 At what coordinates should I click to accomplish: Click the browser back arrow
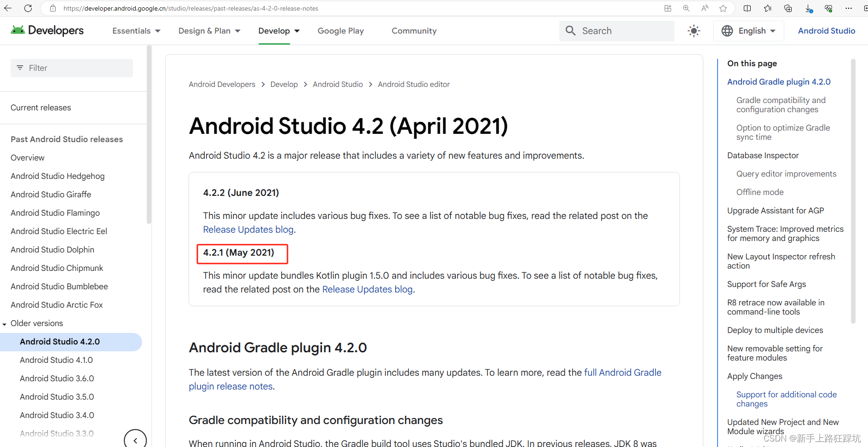[x=8, y=8]
